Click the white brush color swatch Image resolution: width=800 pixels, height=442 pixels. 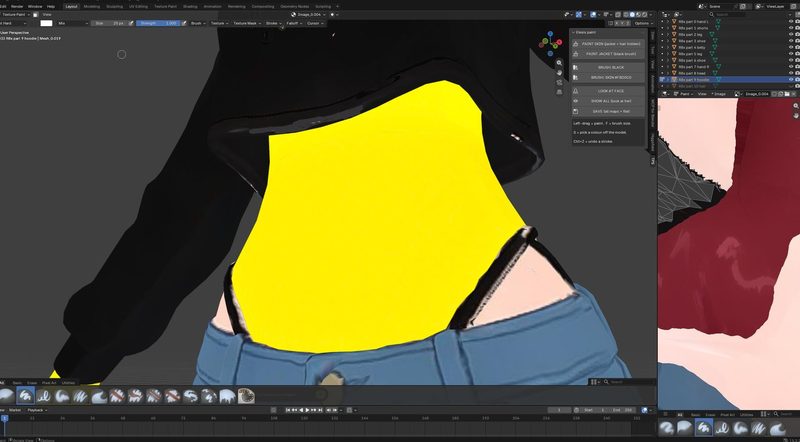tap(46, 23)
